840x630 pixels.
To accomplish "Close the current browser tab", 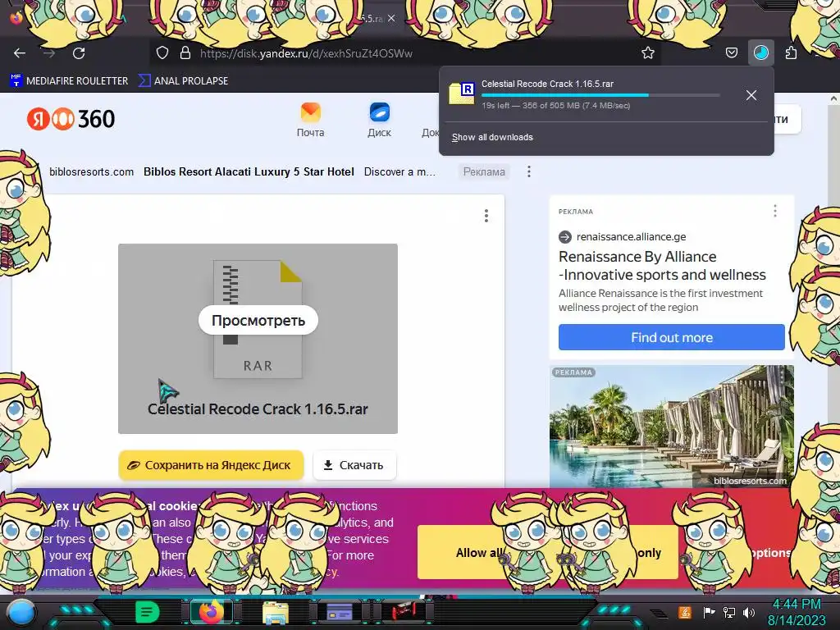I will [x=391, y=18].
